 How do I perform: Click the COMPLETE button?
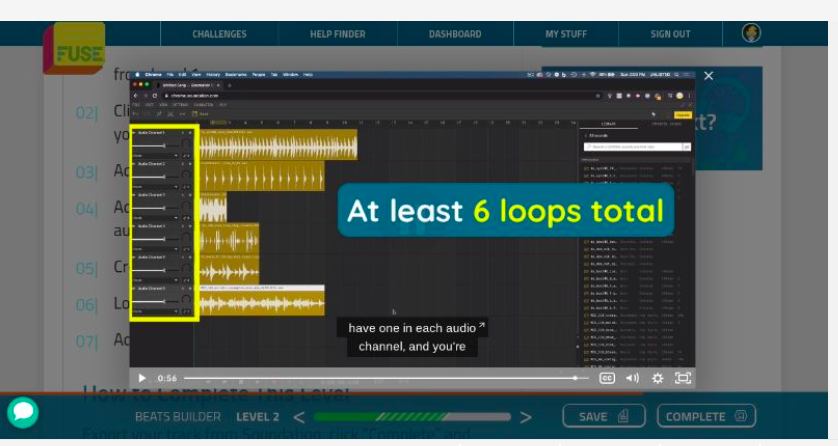(x=707, y=416)
